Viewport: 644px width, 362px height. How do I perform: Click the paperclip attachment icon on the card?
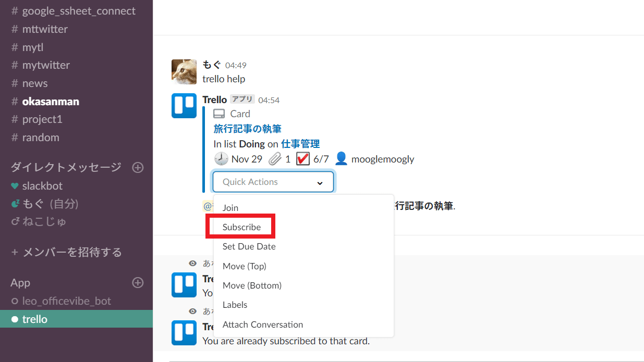(275, 159)
